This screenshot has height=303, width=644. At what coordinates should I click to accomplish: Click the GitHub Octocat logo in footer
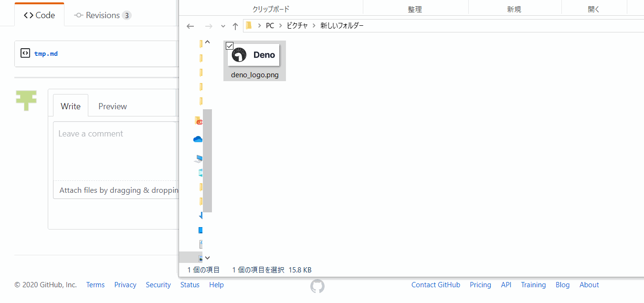pos(317,286)
